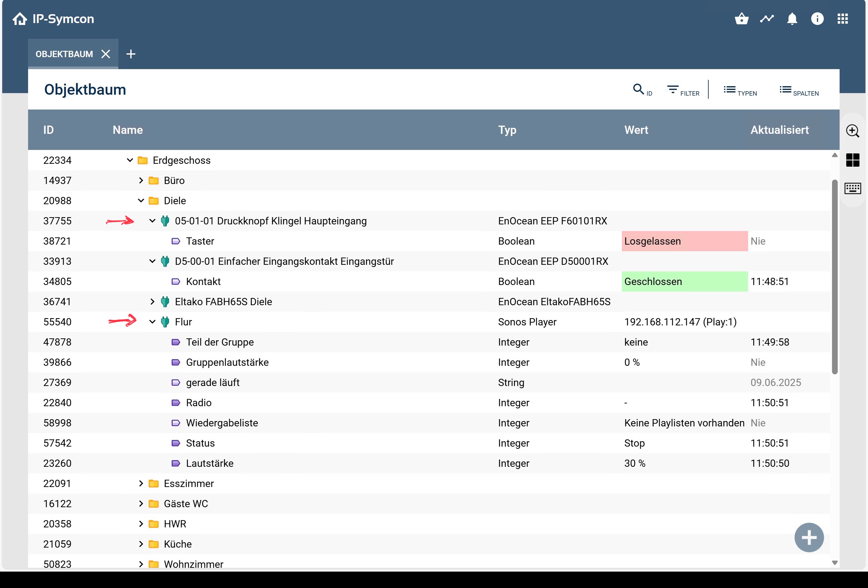Collapse the Erdgeschoss folder
This screenshot has height=588, width=868.
[130, 160]
